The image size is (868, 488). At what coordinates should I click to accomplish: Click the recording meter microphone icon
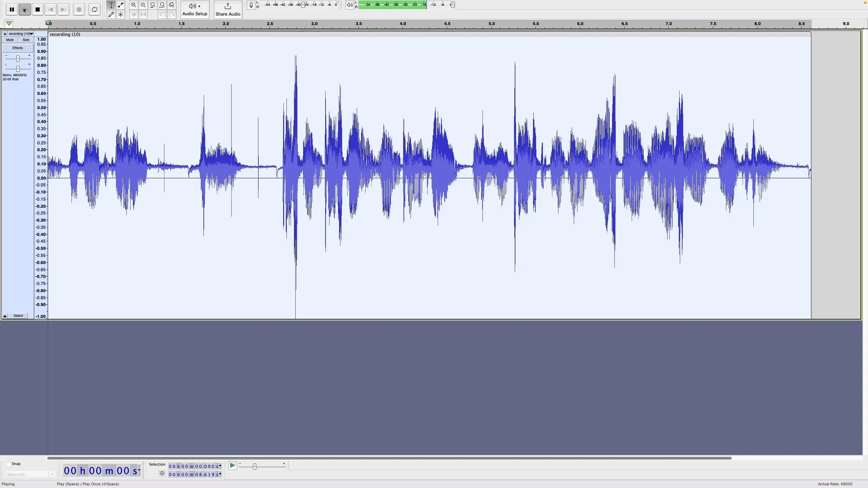tap(251, 5)
